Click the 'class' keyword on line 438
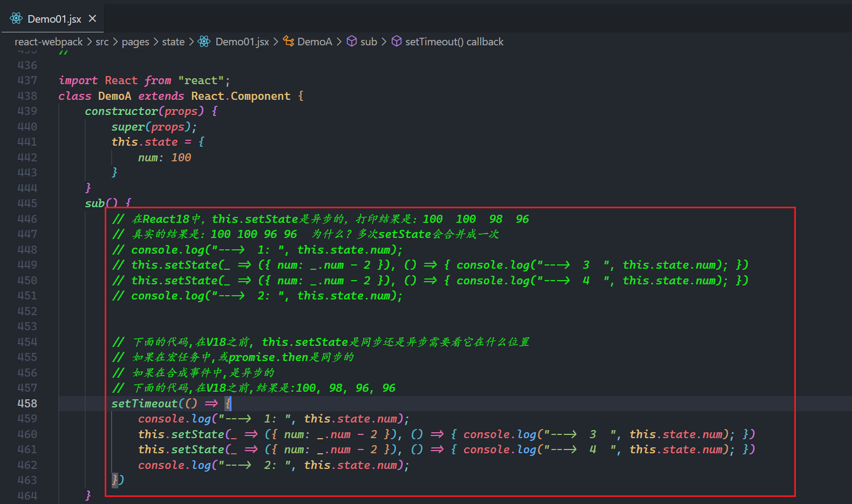This screenshot has height=504, width=852. point(75,96)
